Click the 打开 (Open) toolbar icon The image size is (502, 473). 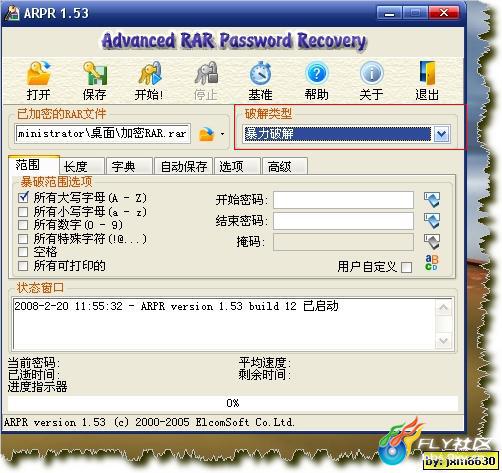(x=39, y=74)
